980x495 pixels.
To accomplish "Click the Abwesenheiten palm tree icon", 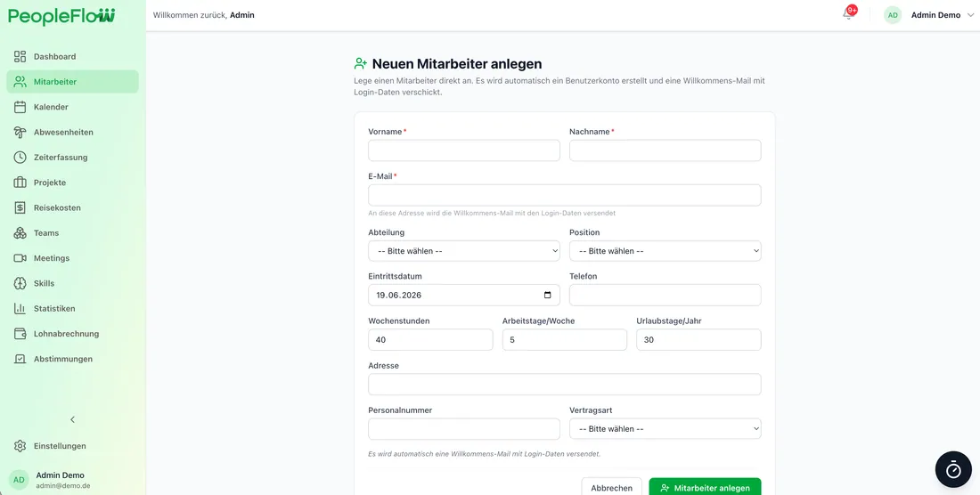I will [x=20, y=133].
